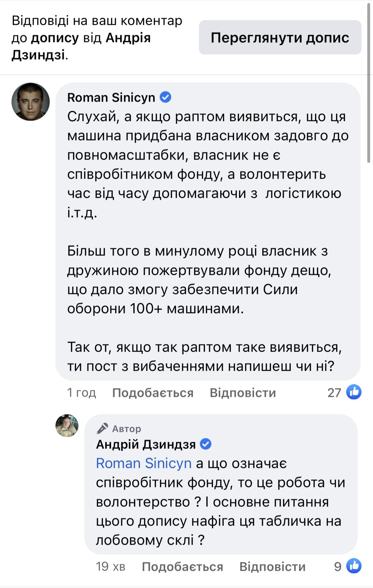Like Андрій Дзиндзя's reply with Подобається
Viewport: 373px width, 588px height.
(x=182, y=567)
